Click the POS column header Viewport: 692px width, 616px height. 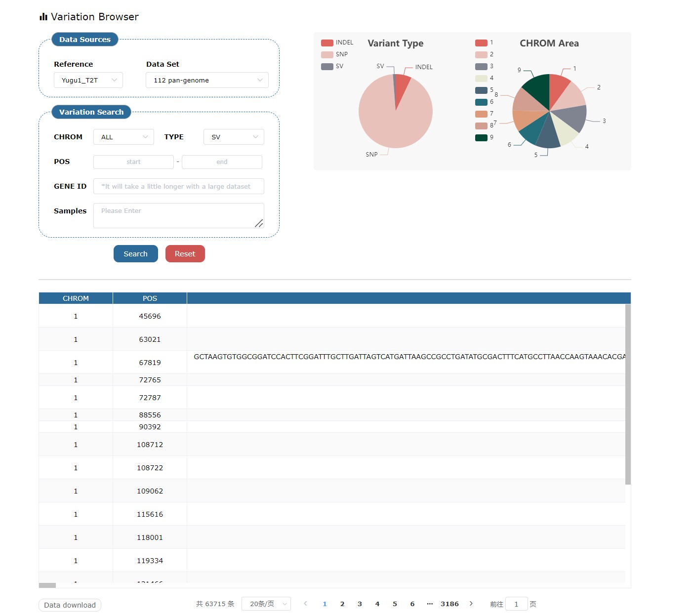click(x=150, y=298)
